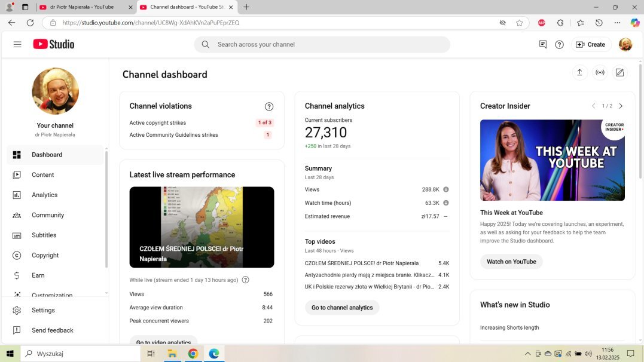Open the Content sidebar item

(42, 175)
